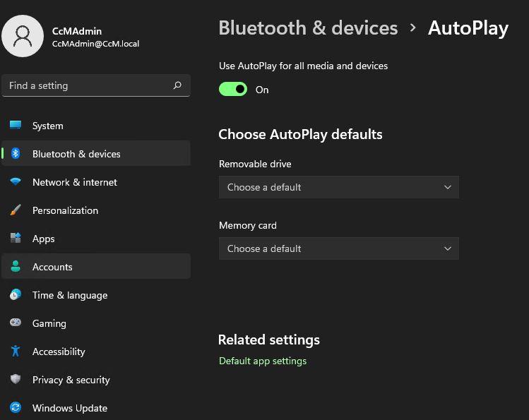Screen dimensions: 529x420
Task: Click the CcMAdmin profile avatar
Action: click(23, 36)
